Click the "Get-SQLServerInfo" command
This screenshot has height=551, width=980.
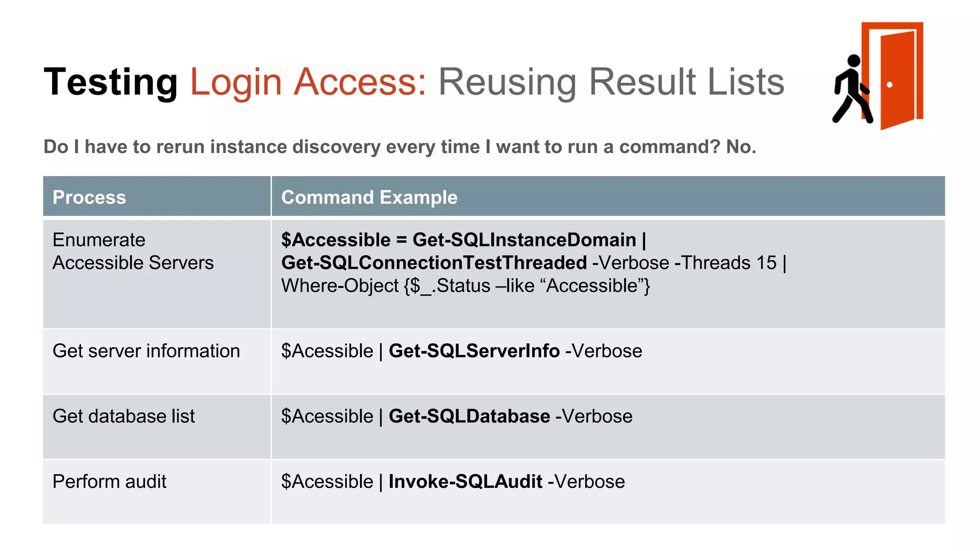[474, 351]
